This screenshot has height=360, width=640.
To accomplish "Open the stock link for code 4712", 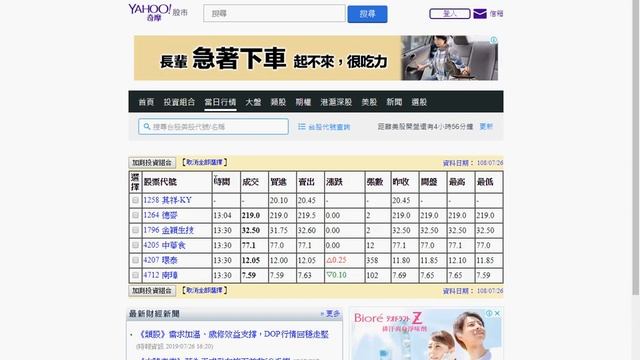I will pos(160,275).
